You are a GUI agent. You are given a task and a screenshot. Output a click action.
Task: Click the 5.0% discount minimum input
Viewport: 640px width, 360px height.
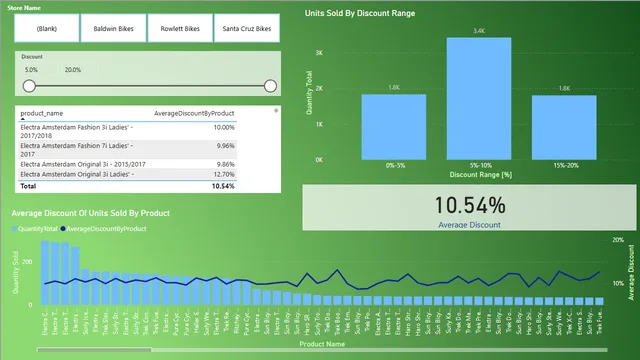(39, 70)
